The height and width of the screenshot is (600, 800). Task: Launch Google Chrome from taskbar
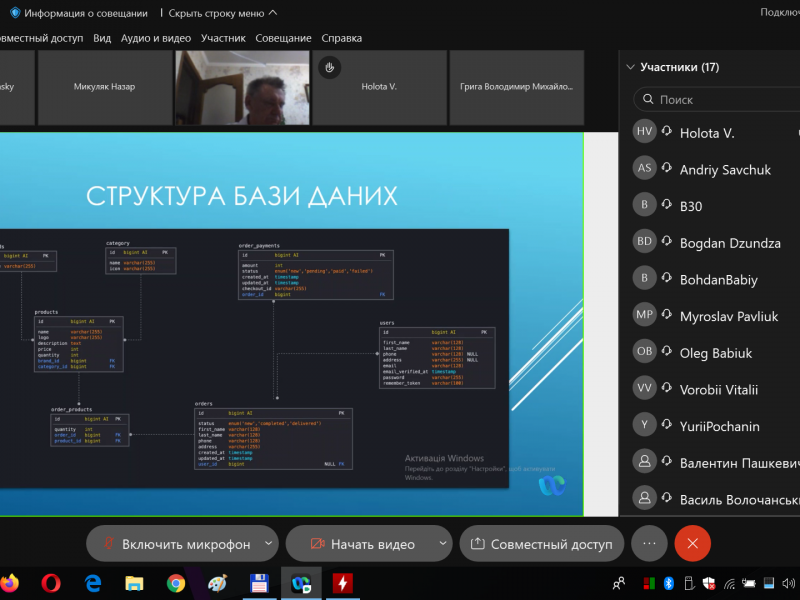coord(176,582)
